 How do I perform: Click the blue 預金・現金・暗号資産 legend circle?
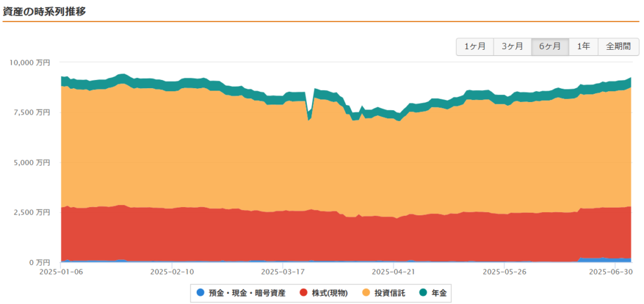coord(201,293)
